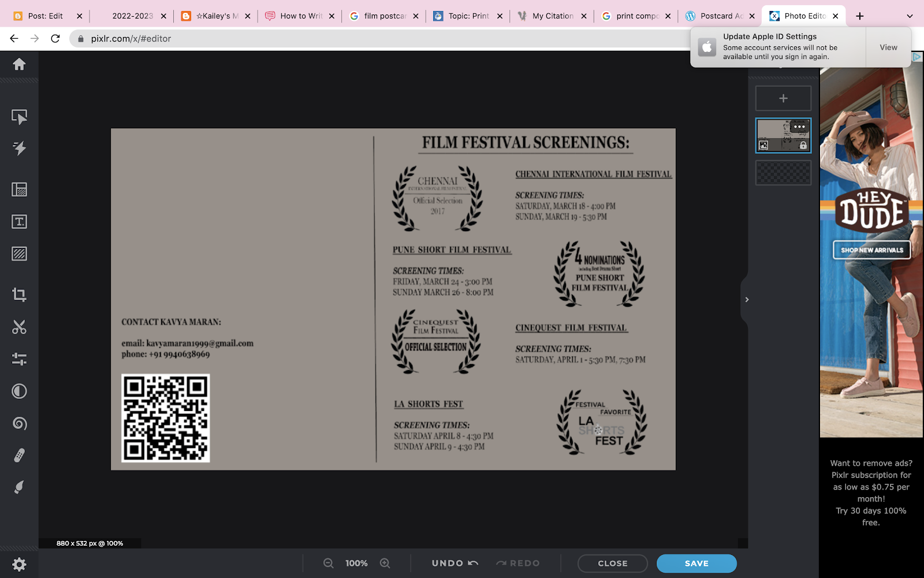
Task: Open the AI quick actions lightning icon
Action: (19, 149)
